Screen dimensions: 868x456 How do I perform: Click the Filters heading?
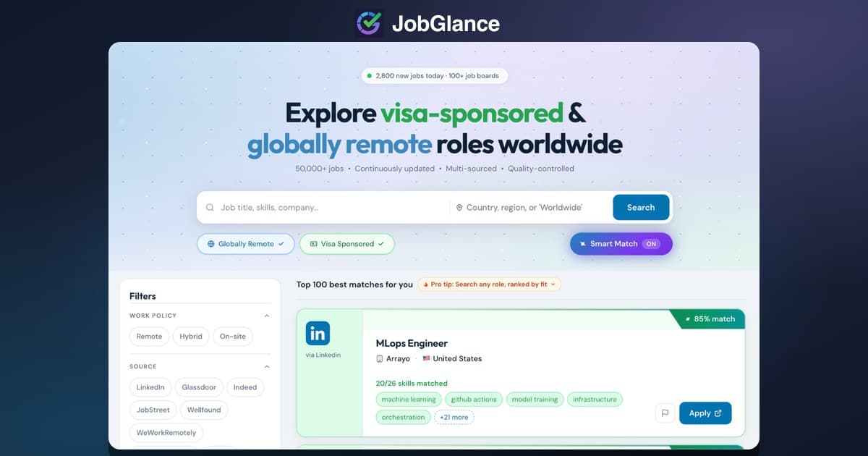[x=142, y=296]
